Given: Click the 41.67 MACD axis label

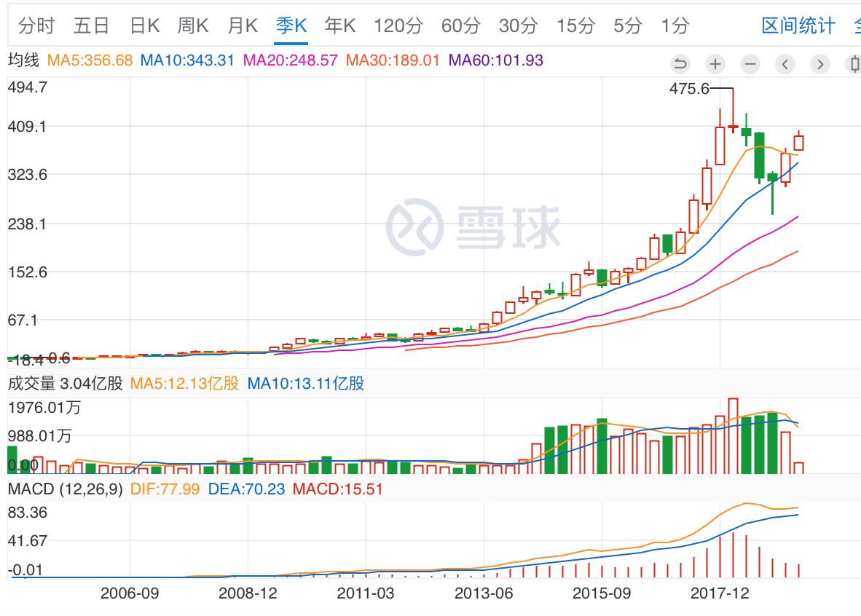Looking at the screenshot, I should (x=28, y=541).
